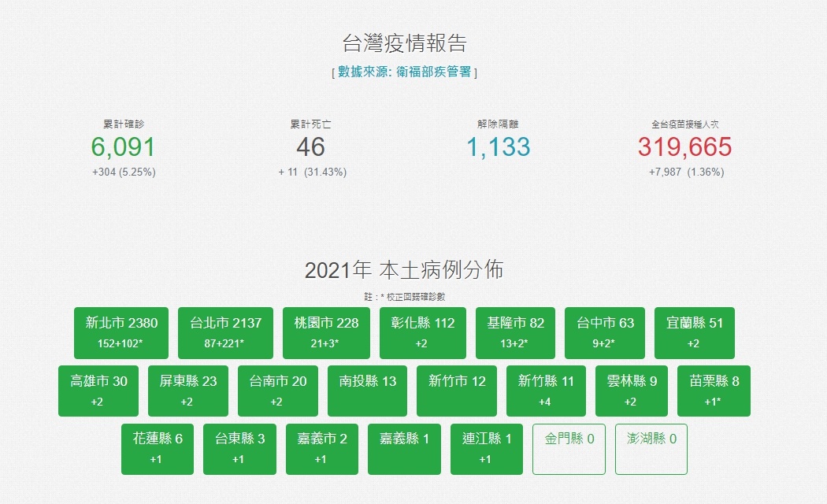This screenshot has width=827, height=504.
Task: Click the 解除隔離 value 1,133
Action: point(499,147)
